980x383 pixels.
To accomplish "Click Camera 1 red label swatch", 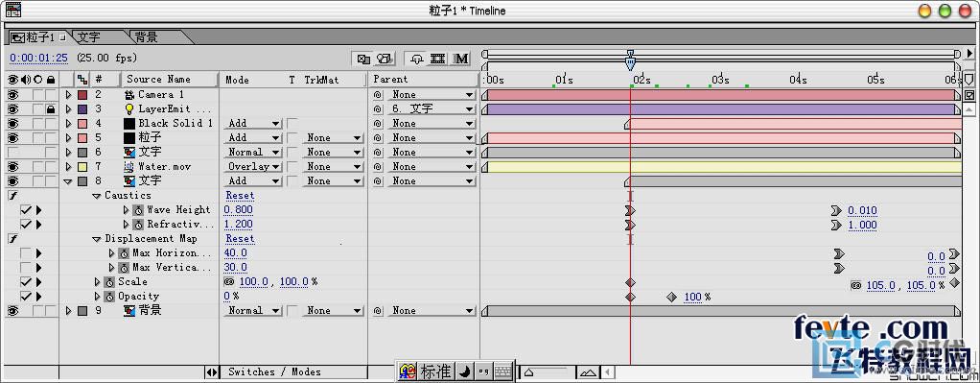I will click(x=82, y=95).
